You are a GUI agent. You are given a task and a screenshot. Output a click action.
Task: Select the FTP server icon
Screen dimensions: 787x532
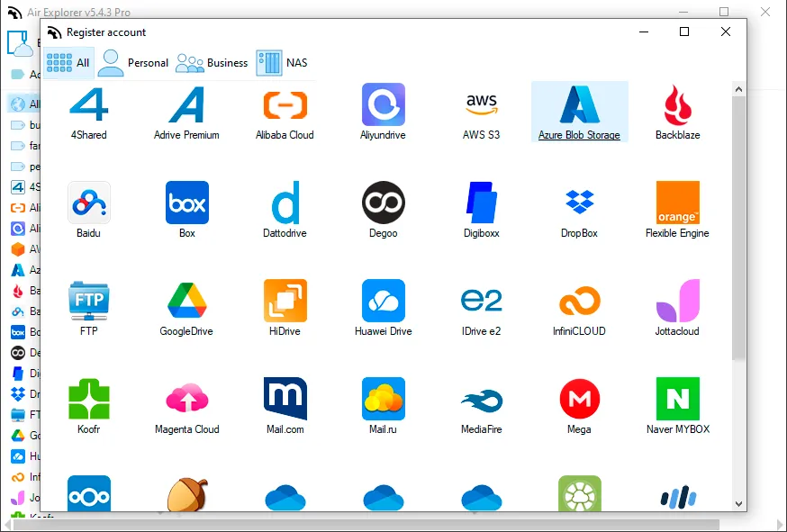[x=89, y=300]
